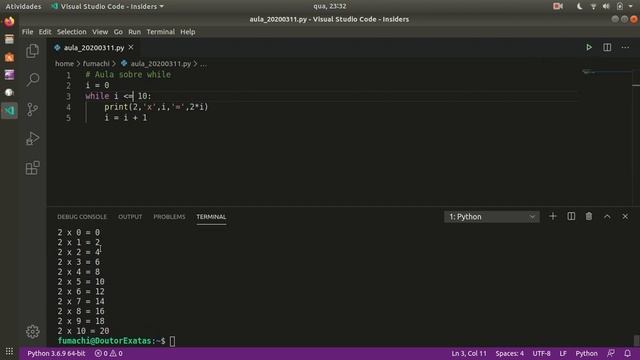Open the Terminal menu
The width and height of the screenshot is (640, 360).
tap(160, 32)
